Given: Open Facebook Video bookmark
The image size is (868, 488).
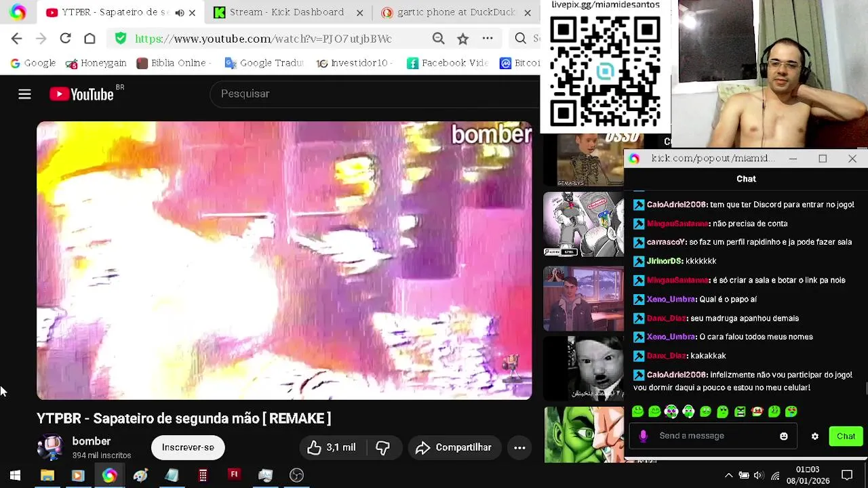Looking at the screenshot, I should click(447, 63).
